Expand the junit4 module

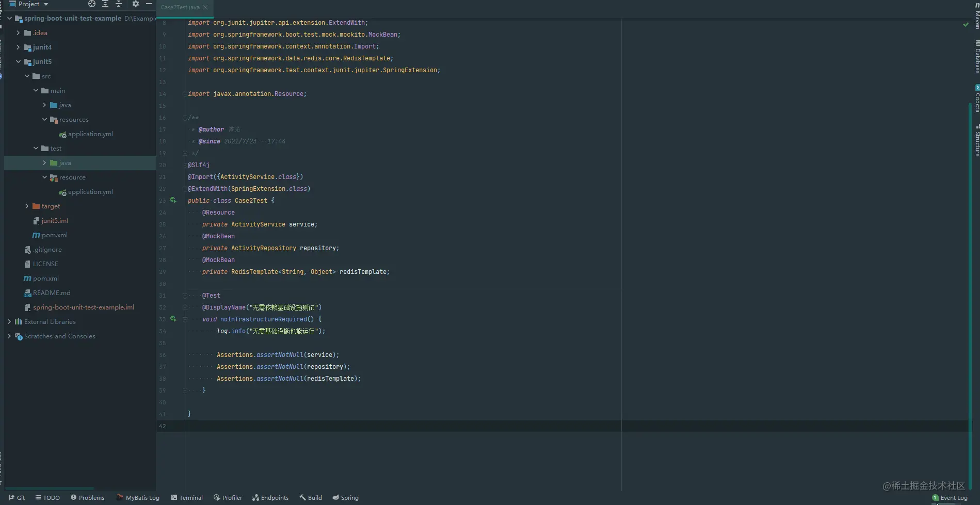(x=18, y=47)
